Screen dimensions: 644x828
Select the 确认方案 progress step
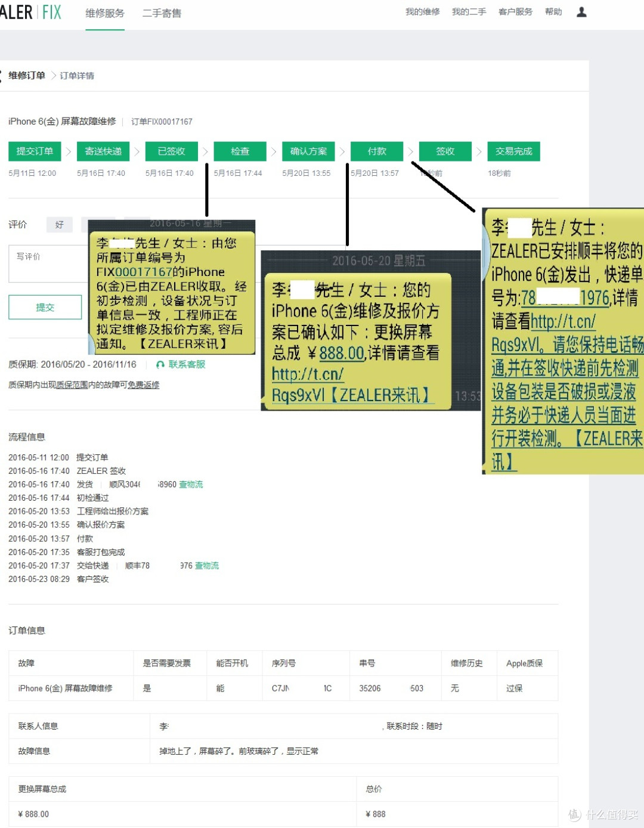pyautogui.click(x=308, y=151)
